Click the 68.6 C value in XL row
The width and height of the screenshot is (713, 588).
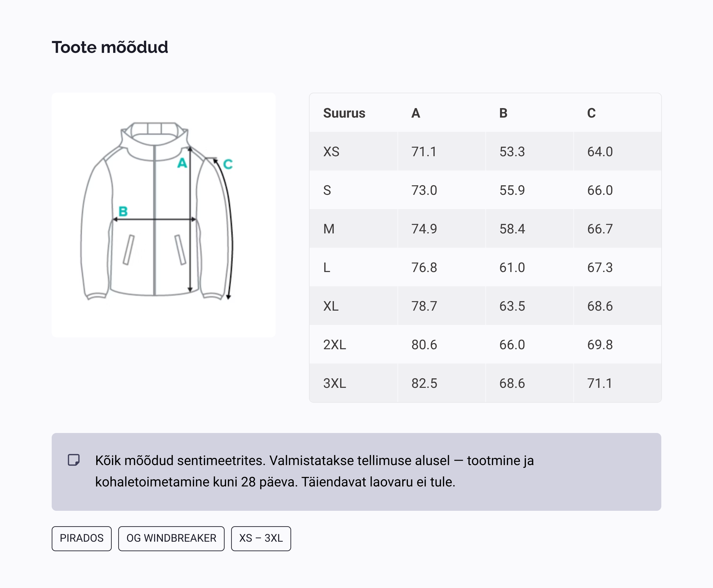(x=600, y=306)
